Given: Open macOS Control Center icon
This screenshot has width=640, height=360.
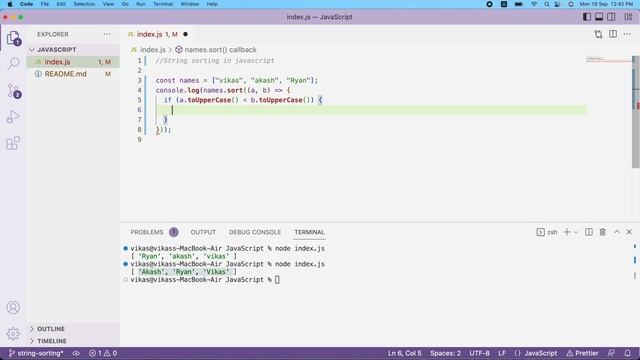Looking at the screenshot, I should pos(558,4).
